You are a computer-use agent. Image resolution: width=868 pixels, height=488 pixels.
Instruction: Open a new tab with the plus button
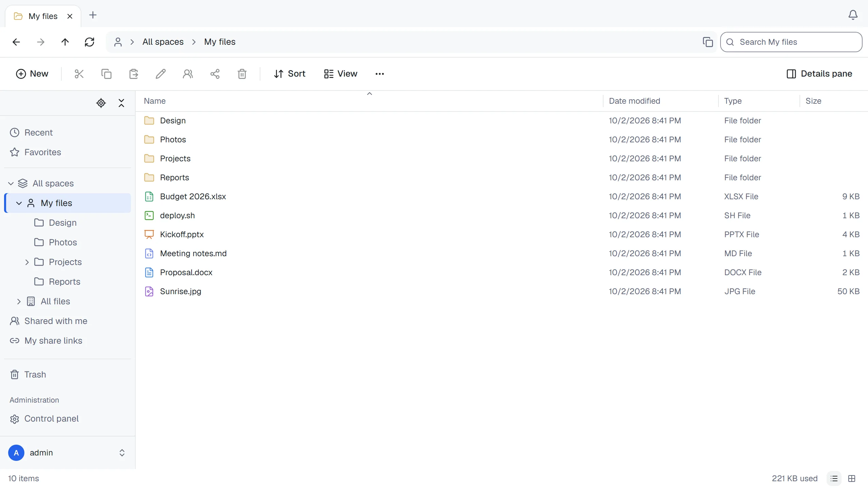point(93,15)
